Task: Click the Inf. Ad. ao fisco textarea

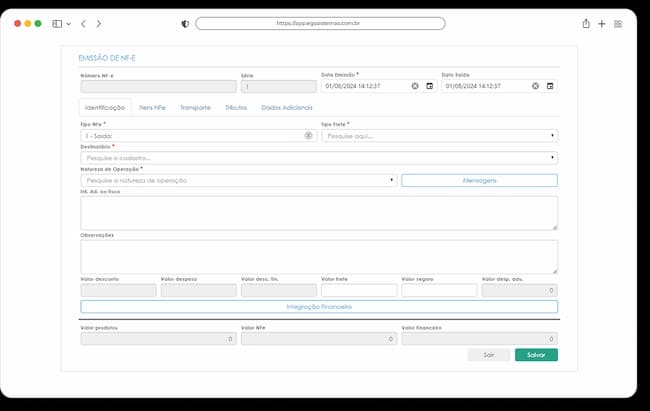Action: (319, 213)
